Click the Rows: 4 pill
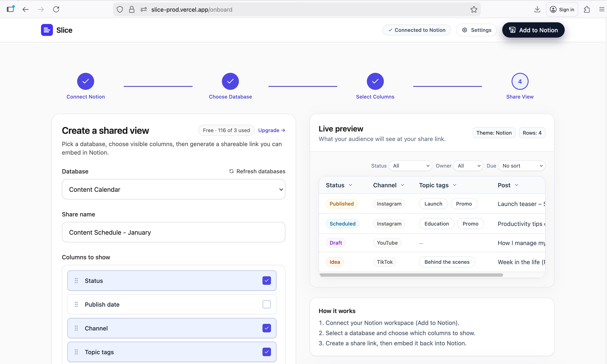 (532, 133)
